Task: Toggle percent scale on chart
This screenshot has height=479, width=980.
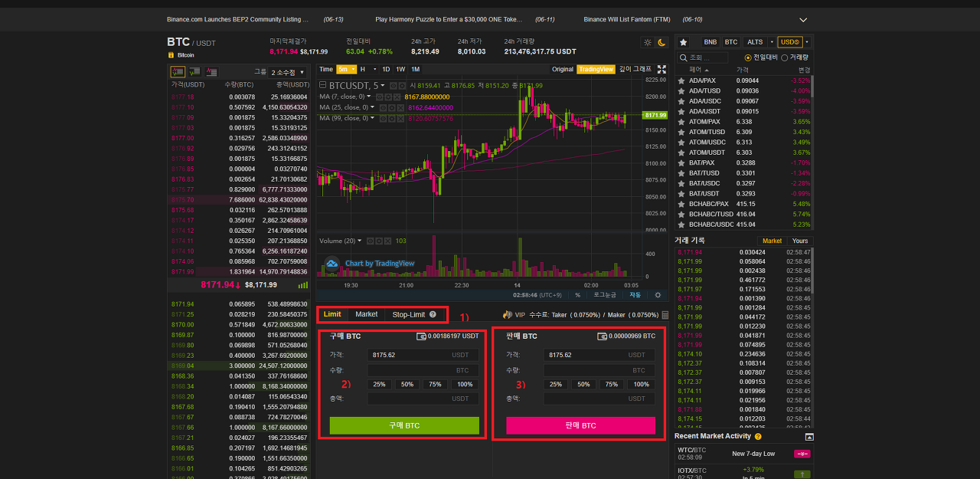Action: [x=577, y=294]
